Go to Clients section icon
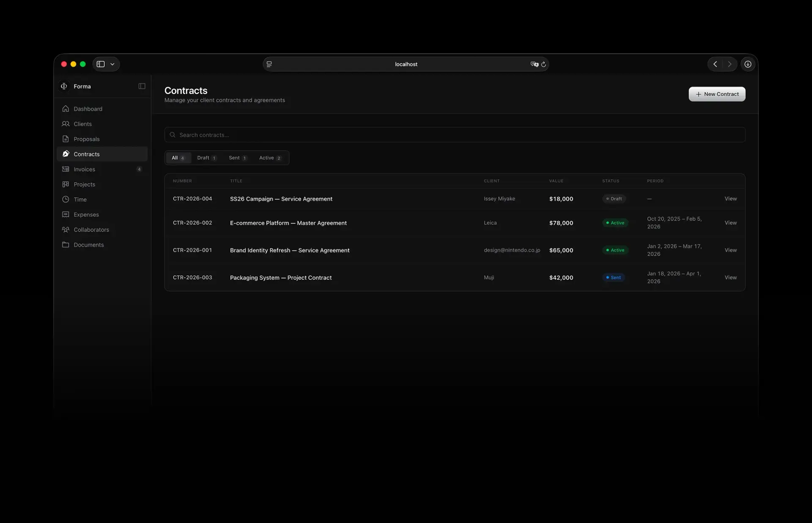This screenshot has width=812, height=523. click(66, 124)
